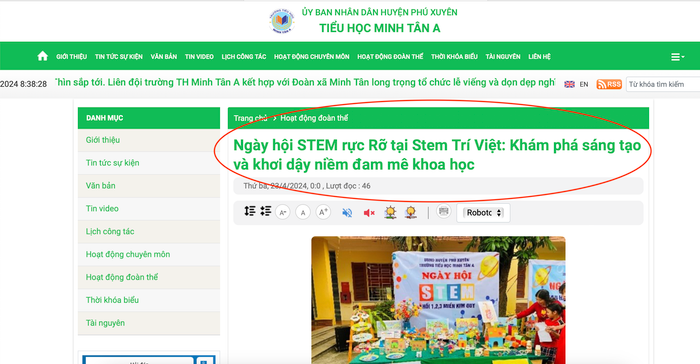Image resolution: width=700 pixels, height=364 pixels.
Task: Click the school logo emblem
Action: (282, 21)
